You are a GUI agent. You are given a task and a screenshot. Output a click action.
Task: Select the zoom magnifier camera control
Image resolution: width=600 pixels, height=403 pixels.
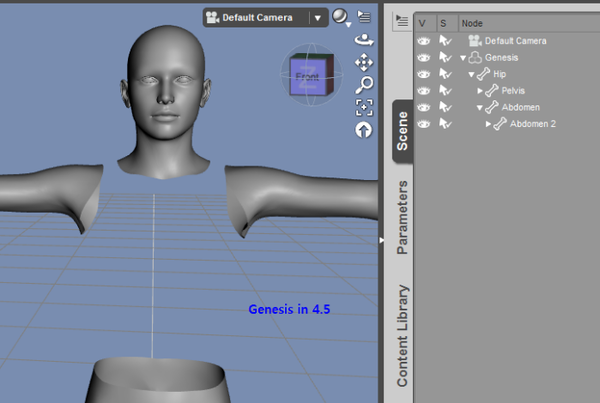364,85
